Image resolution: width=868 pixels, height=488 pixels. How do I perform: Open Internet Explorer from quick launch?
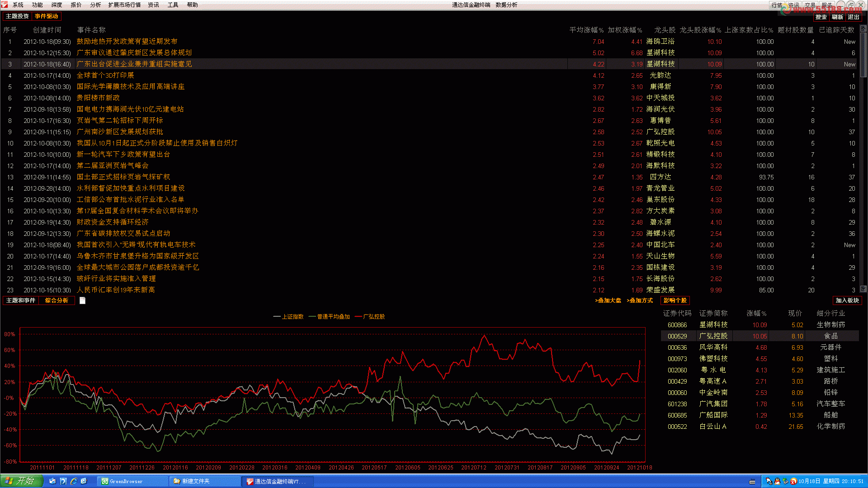[73, 481]
